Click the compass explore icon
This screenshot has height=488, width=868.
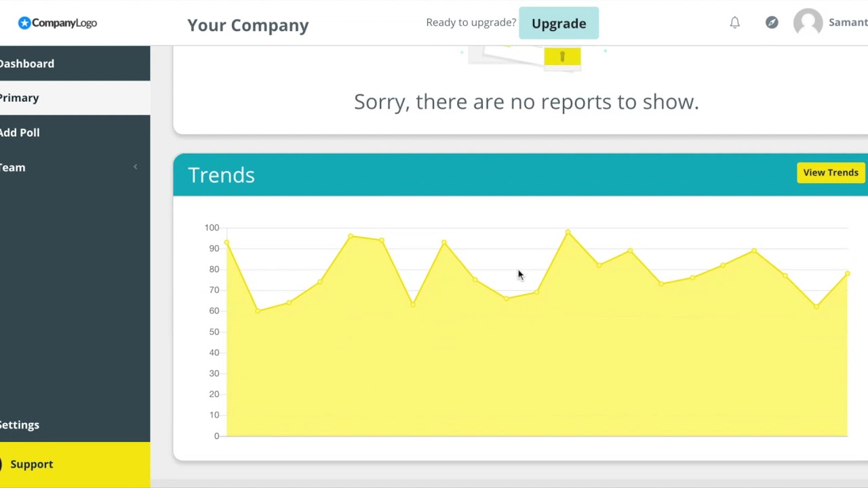772,23
